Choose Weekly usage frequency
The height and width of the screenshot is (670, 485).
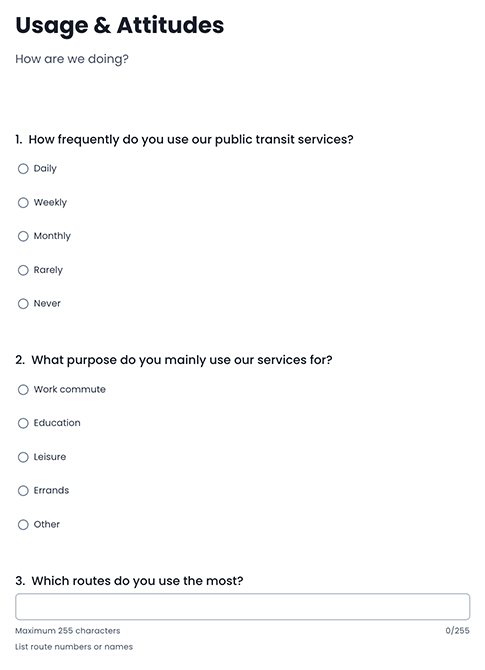(23, 203)
